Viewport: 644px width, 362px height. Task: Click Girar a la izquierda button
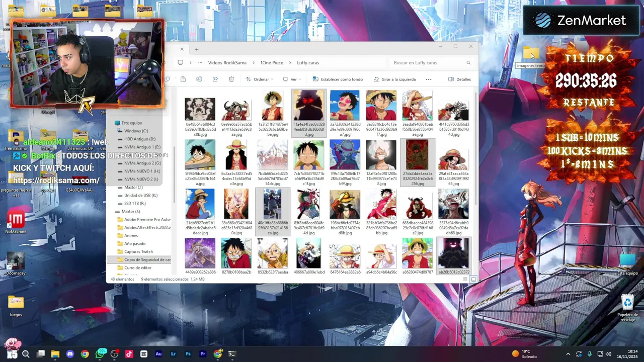[x=394, y=79]
